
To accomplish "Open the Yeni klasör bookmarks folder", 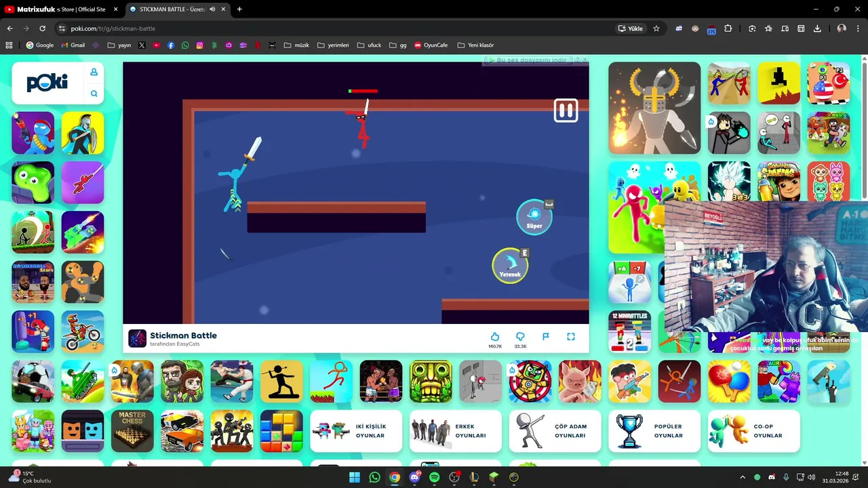I will [x=476, y=45].
